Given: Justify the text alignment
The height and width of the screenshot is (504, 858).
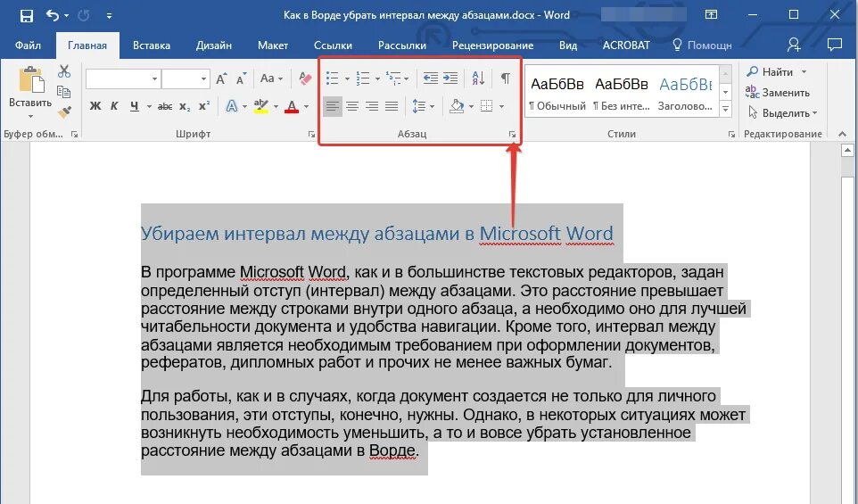Looking at the screenshot, I should coord(392,106).
